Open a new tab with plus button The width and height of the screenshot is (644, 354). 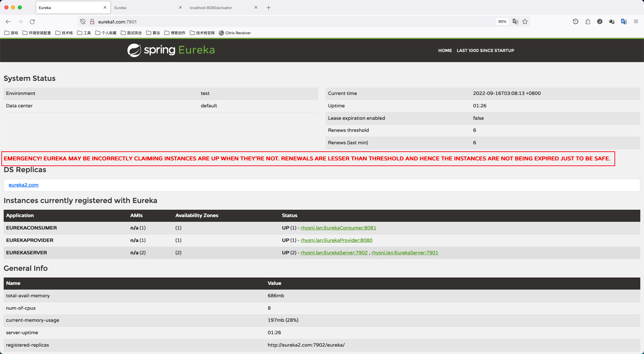coord(269,7)
